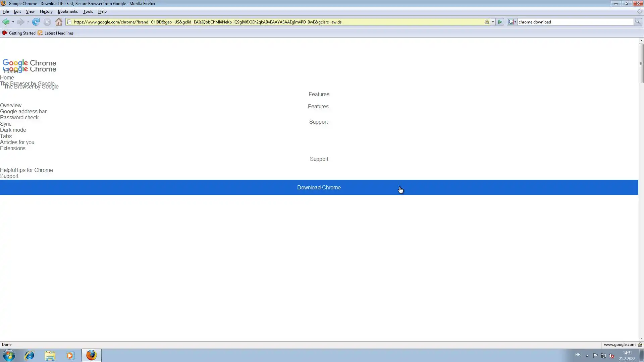Open the Bookmarks menu
Viewport: 644px width, 362px height.
tap(68, 11)
